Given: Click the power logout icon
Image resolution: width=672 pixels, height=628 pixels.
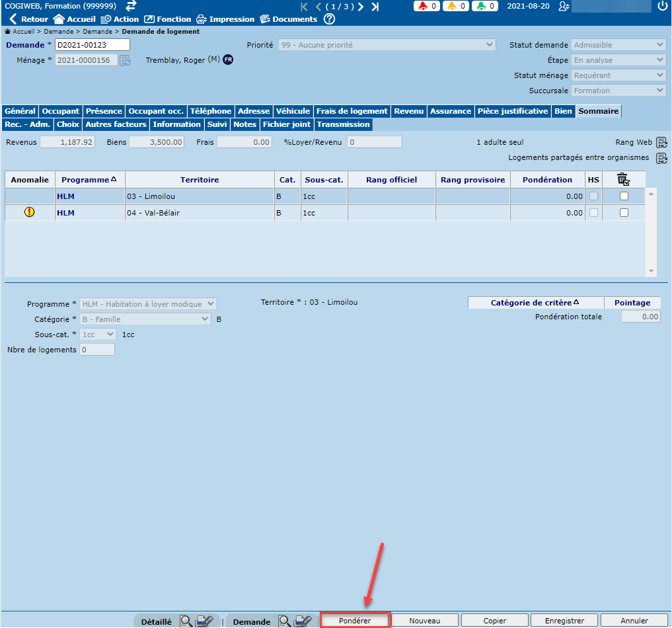Looking at the screenshot, I should click(x=663, y=6).
